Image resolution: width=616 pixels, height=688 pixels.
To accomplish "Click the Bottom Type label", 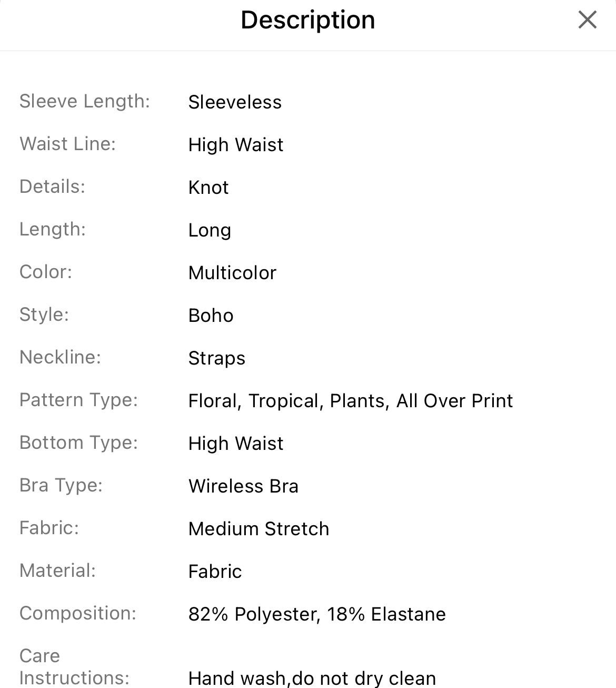I will 78,443.
